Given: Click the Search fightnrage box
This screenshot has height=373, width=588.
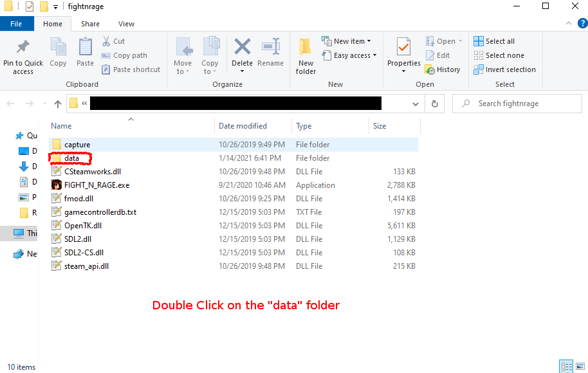Looking at the screenshot, I should click(x=517, y=104).
